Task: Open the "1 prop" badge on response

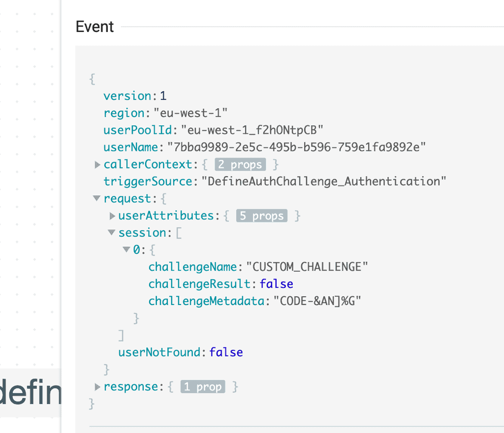Action: tap(202, 387)
